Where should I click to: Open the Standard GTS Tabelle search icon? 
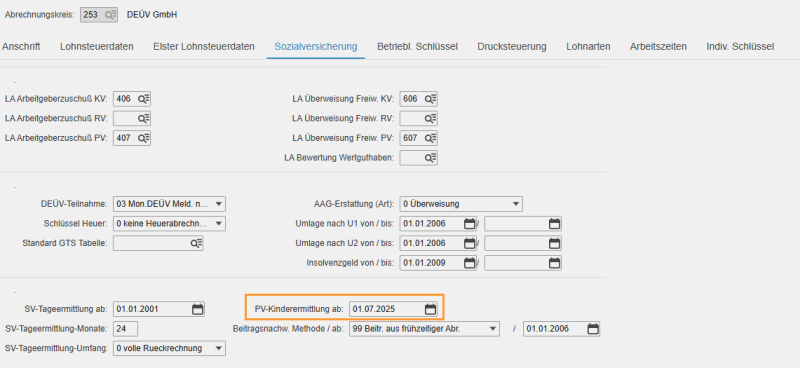pyautogui.click(x=196, y=243)
